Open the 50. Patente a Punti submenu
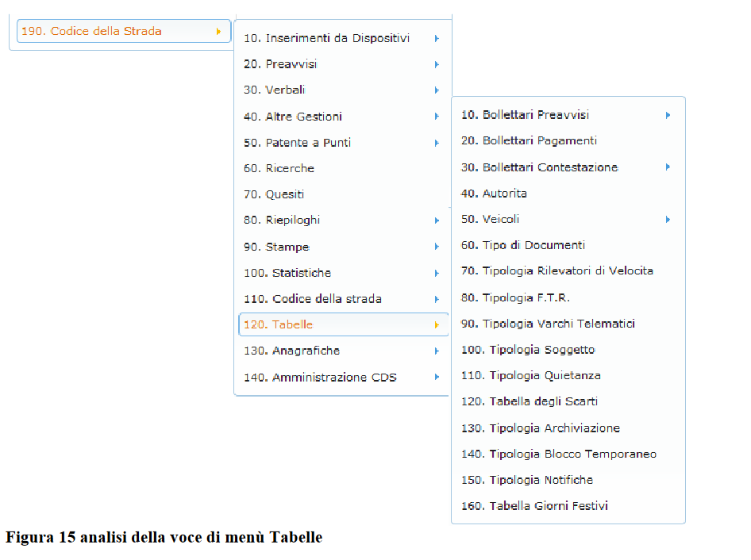Screen dimensions: 751x560 click(297, 143)
